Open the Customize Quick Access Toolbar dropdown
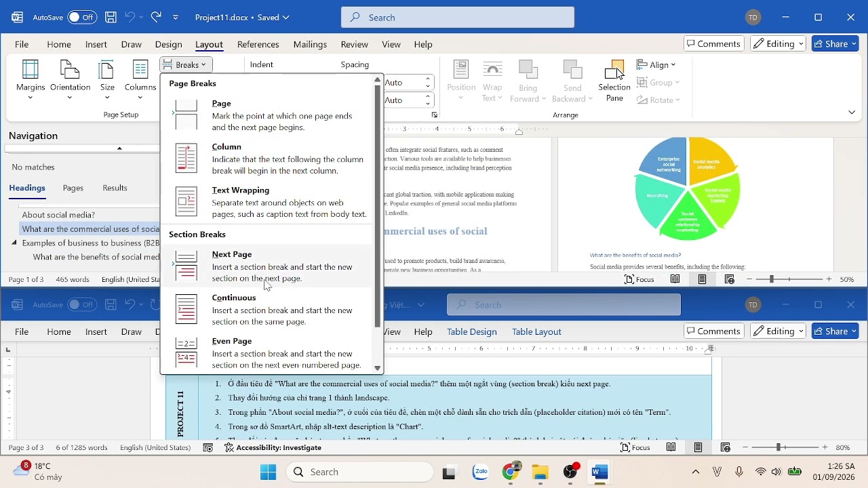The width and height of the screenshot is (868, 488). click(176, 18)
